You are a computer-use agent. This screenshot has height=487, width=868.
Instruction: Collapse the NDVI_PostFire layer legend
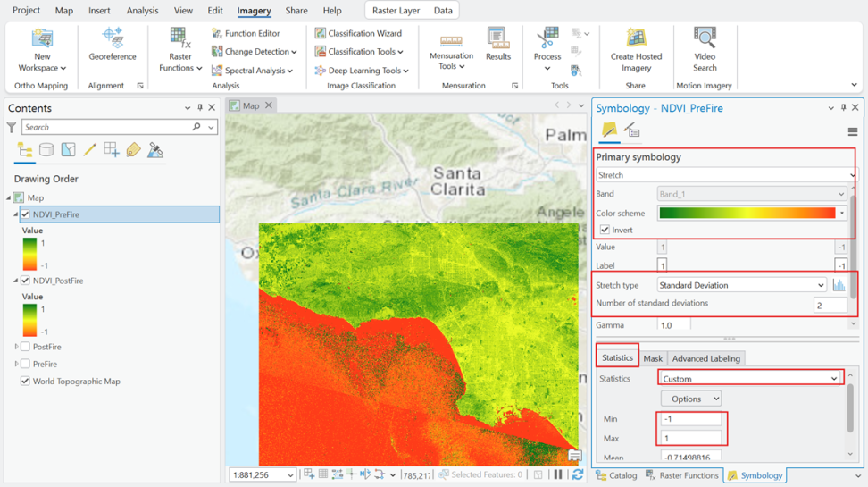tap(16, 281)
